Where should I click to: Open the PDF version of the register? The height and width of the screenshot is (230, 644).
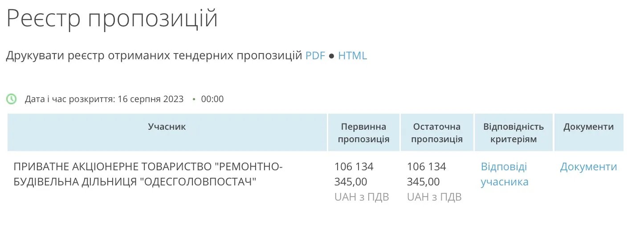(315, 56)
